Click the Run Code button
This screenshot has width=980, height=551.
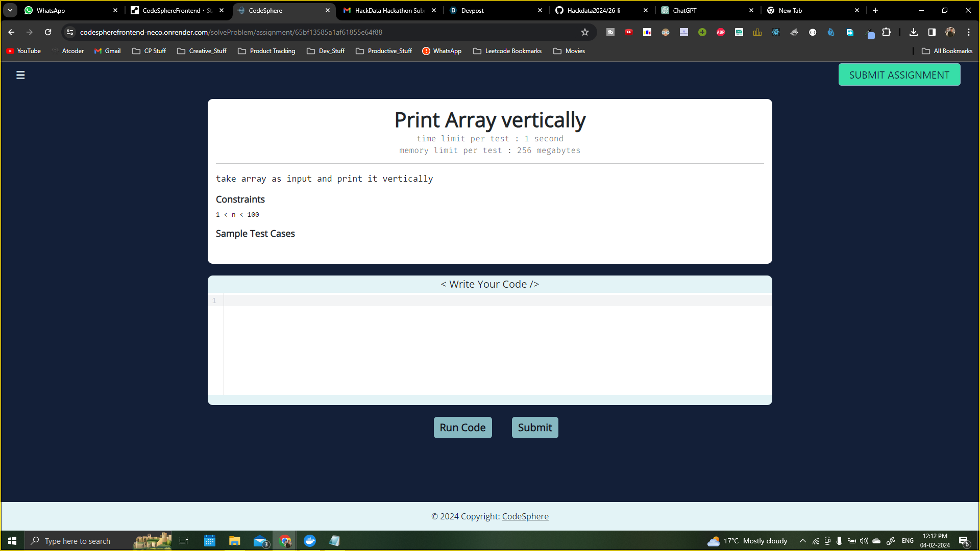pos(462,428)
